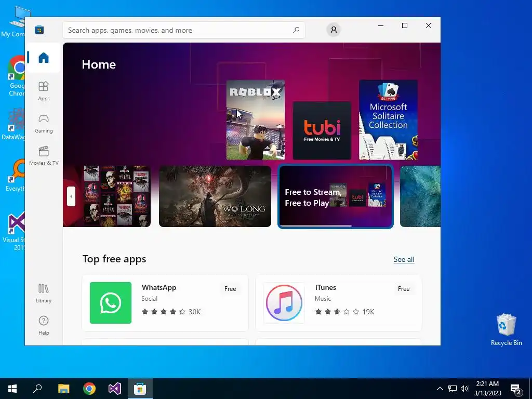Click the Microsoft Store logo icon

coord(39,30)
